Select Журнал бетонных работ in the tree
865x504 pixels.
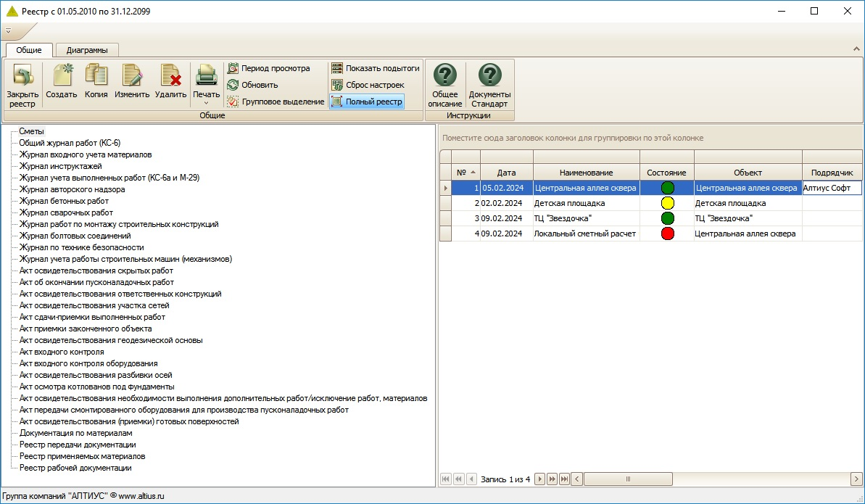point(64,201)
